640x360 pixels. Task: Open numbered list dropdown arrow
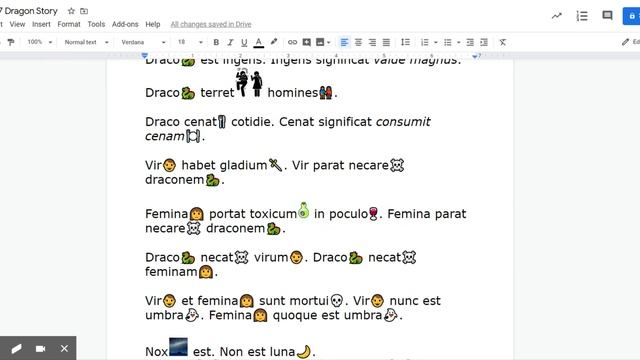pyautogui.click(x=436, y=42)
